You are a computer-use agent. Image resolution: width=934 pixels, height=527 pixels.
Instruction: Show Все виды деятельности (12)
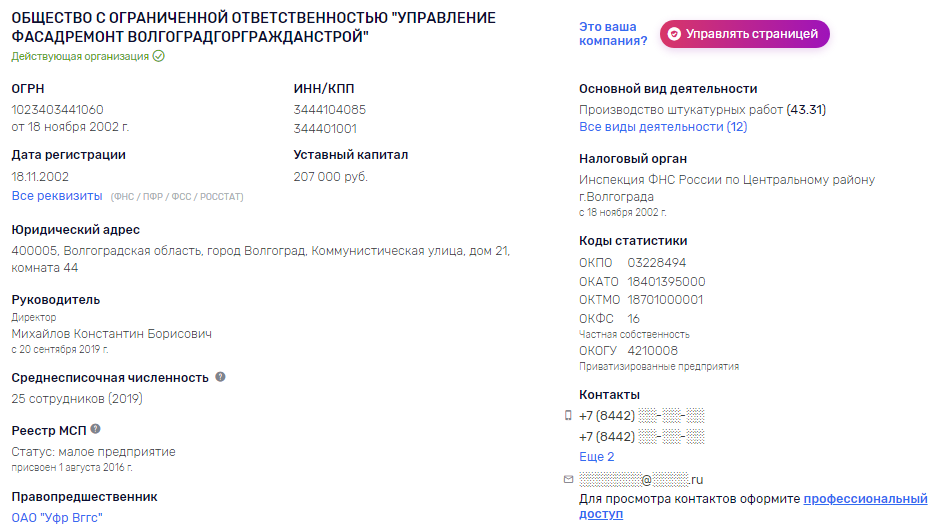663,127
